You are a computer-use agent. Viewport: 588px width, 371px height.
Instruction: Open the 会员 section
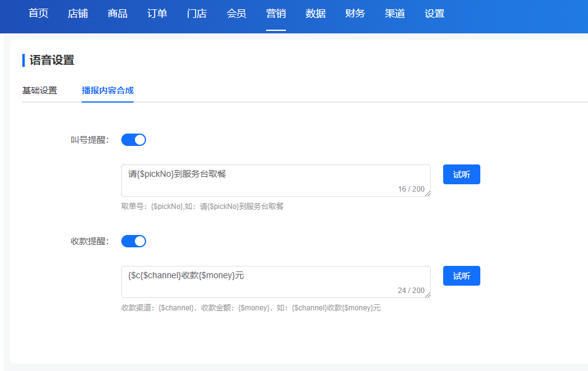[x=236, y=14]
